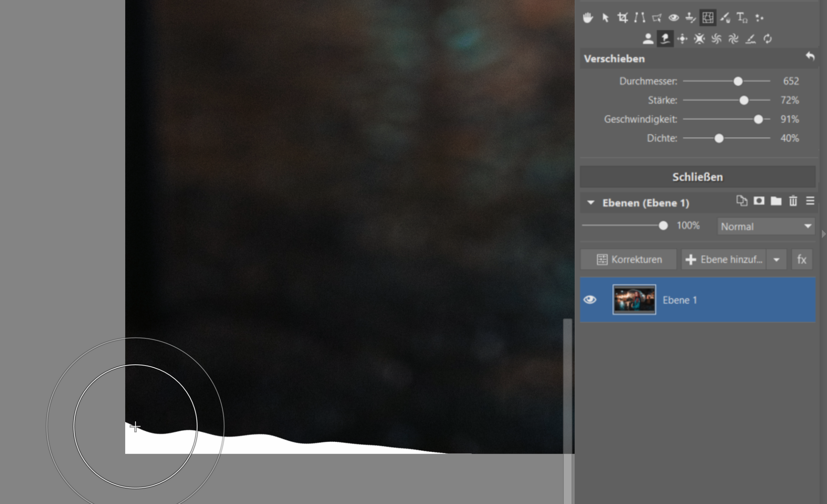
Task: Select the Clone Stamp tool
Action: click(691, 18)
